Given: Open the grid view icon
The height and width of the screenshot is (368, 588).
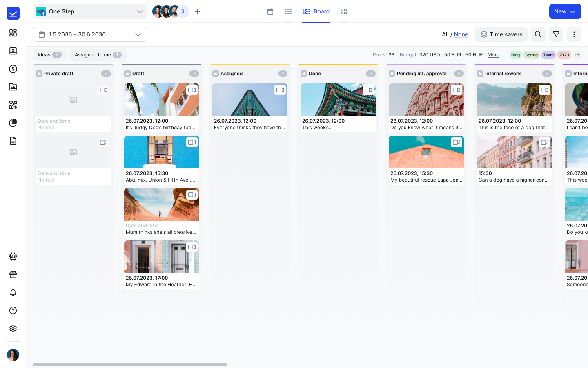Looking at the screenshot, I should (x=344, y=11).
